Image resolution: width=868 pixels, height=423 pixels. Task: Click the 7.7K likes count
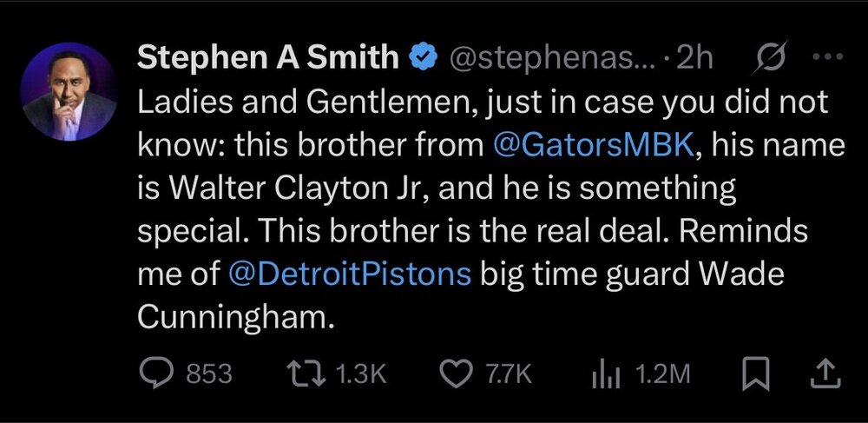click(x=505, y=373)
